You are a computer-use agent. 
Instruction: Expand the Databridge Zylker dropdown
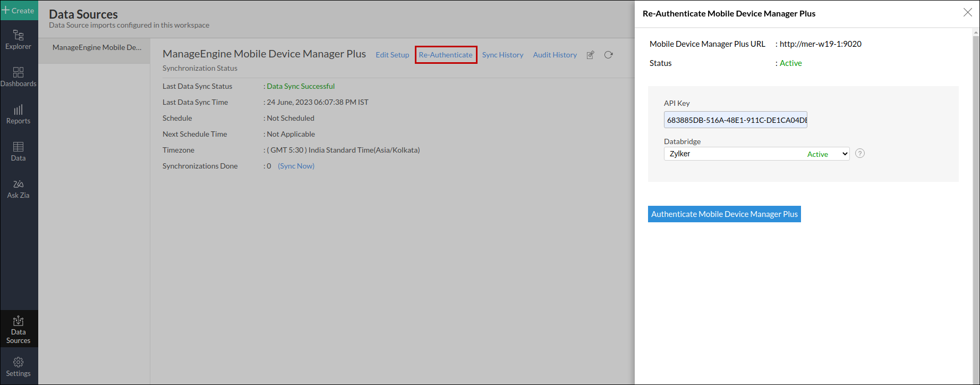click(756, 154)
